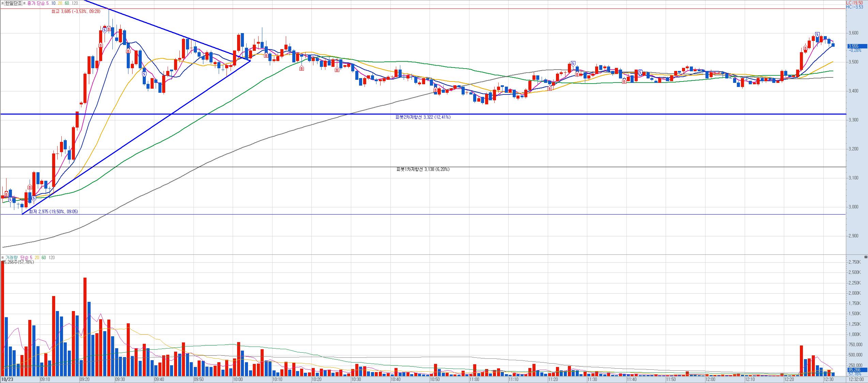Select the price 60-period moving average label

tap(67, 3)
